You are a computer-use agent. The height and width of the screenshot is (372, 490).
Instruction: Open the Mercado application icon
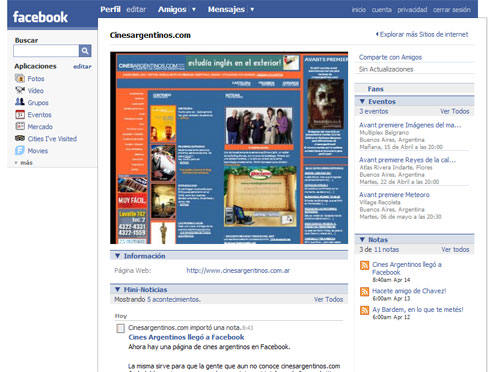pyautogui.click(x=20, y=126)
